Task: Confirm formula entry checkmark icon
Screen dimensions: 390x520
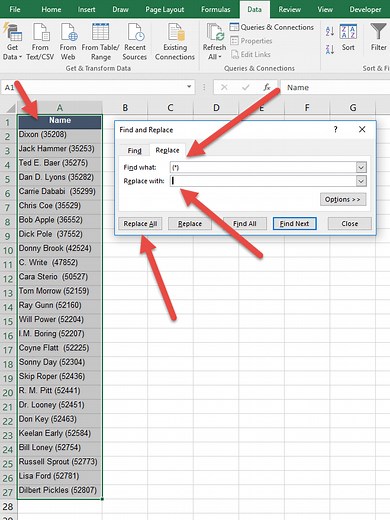Action: point(246,87)
